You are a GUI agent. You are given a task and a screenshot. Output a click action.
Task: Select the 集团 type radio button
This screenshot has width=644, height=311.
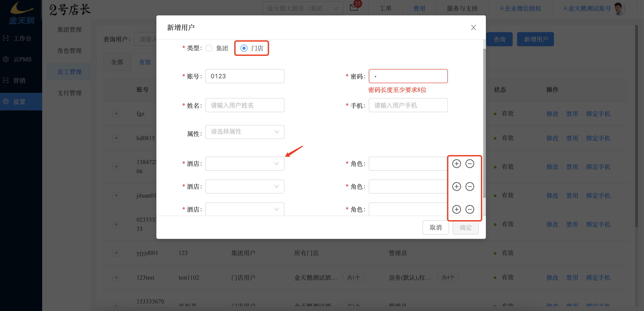[209, 48]
